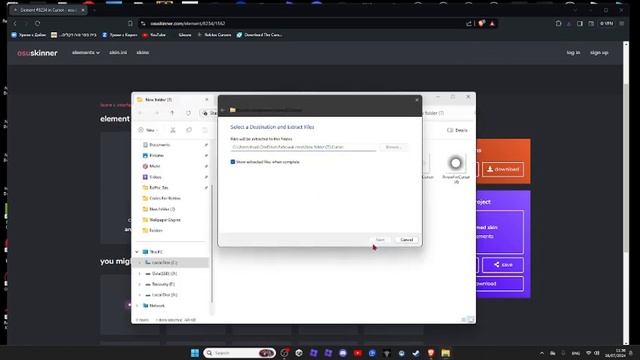Click the sign up link
The width and height of the screenshot is (640, 360).
tap(599, 53)
